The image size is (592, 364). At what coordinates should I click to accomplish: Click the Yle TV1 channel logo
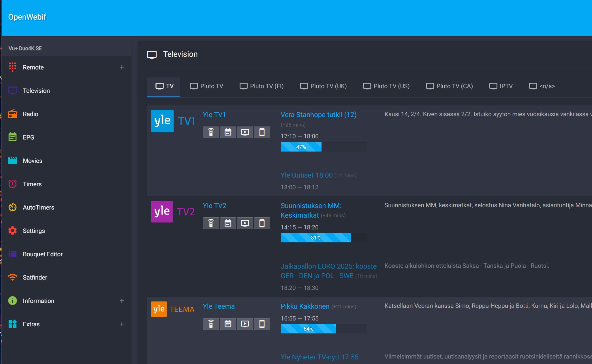pos(173,121)
